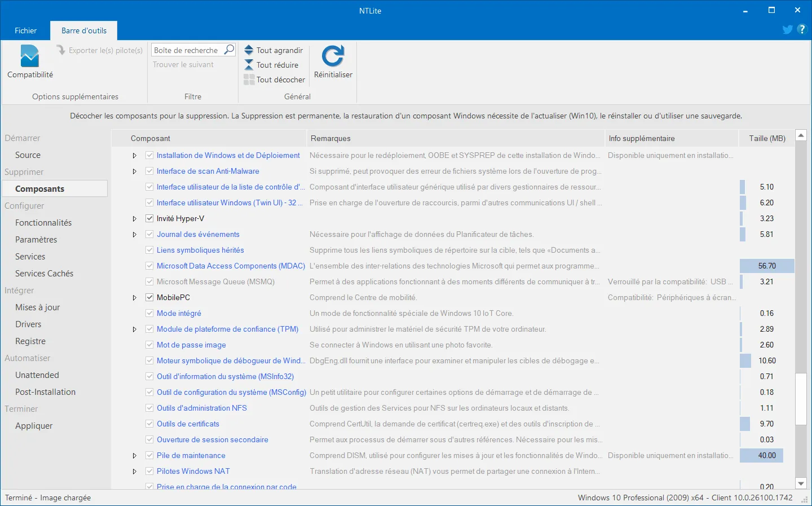This screenshot has width=812, height=506.
Task: Open Post-Installation page
Action: pyautogui.click(x=45, y=392)
